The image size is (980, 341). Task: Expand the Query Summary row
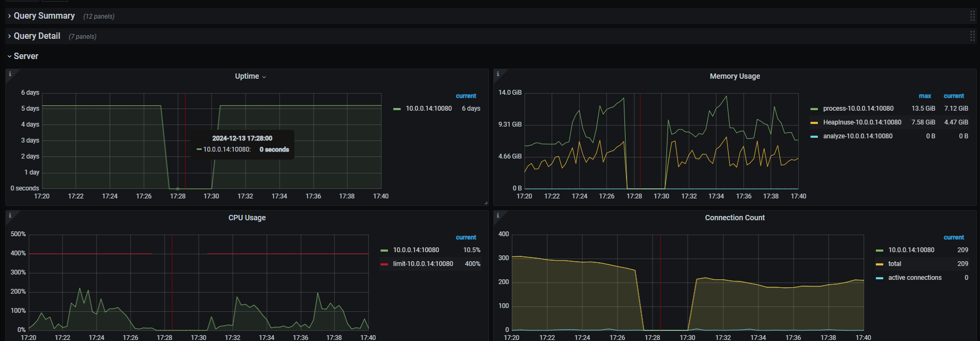click(44, 16)
